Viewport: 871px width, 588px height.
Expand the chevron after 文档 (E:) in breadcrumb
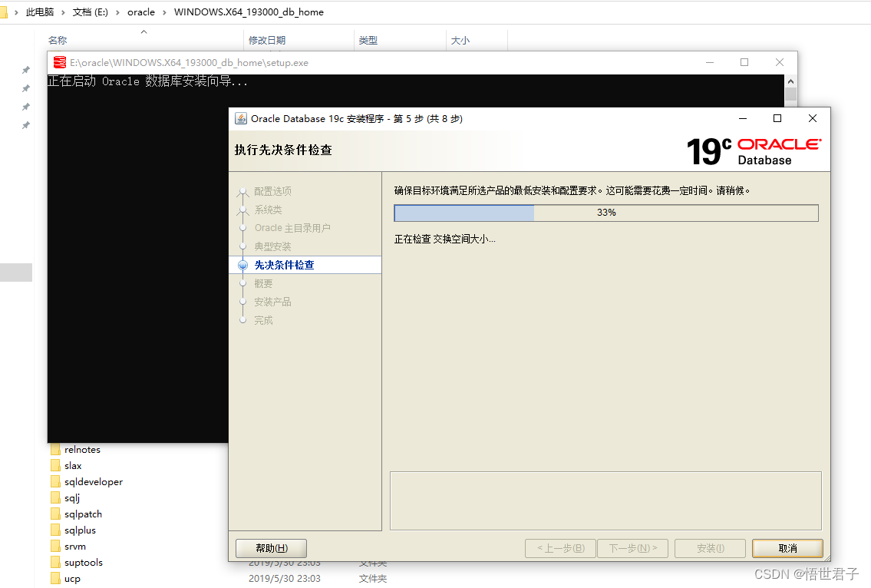[x=117, y=12]
